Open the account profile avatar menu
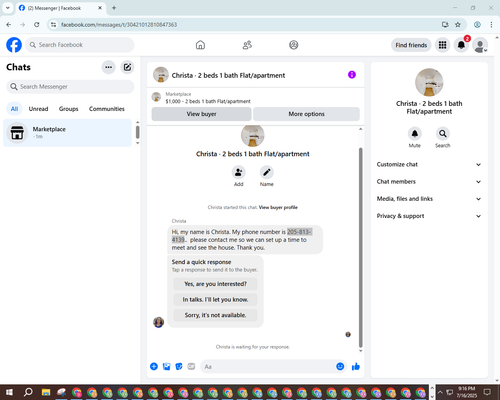Screen dimensions: 500x400 pos(480,45)
